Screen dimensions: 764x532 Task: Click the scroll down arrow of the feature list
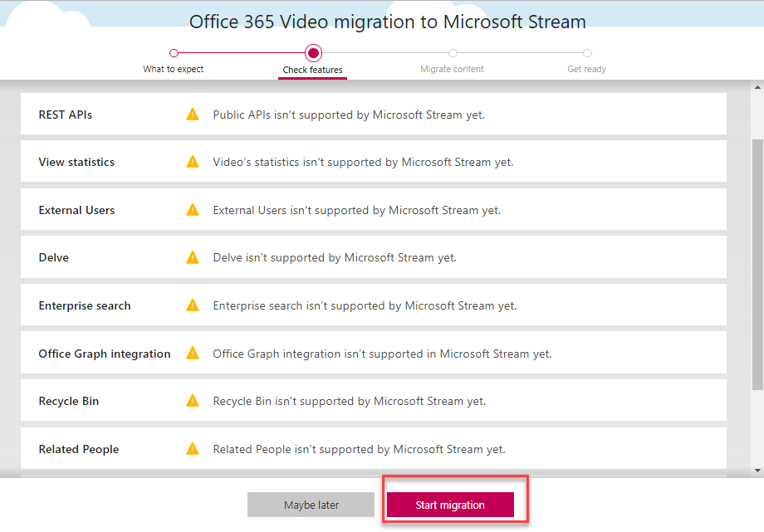[757, 471]
